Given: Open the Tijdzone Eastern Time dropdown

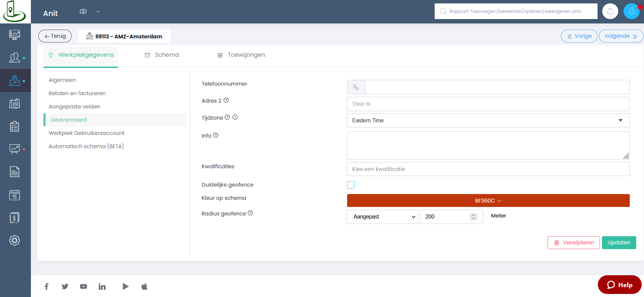Looking at the screenshot, I should (x=488, y=120).
